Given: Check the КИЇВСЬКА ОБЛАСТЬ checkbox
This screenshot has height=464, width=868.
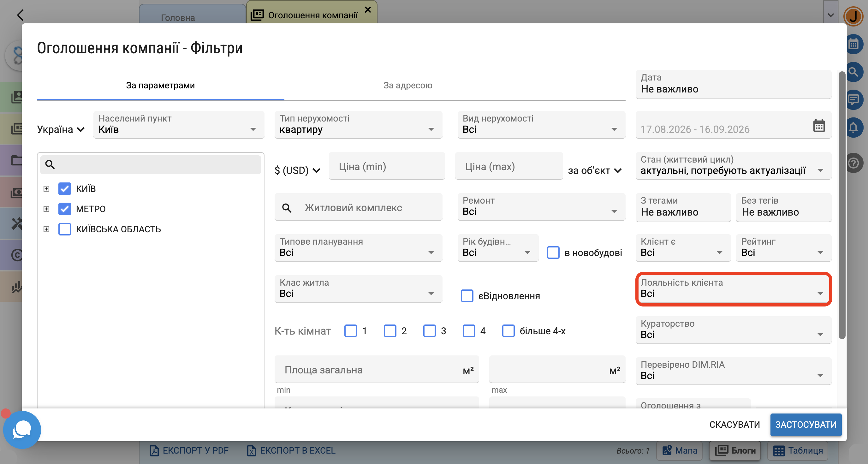Looking at the screenshot, I should pos(64,229).
